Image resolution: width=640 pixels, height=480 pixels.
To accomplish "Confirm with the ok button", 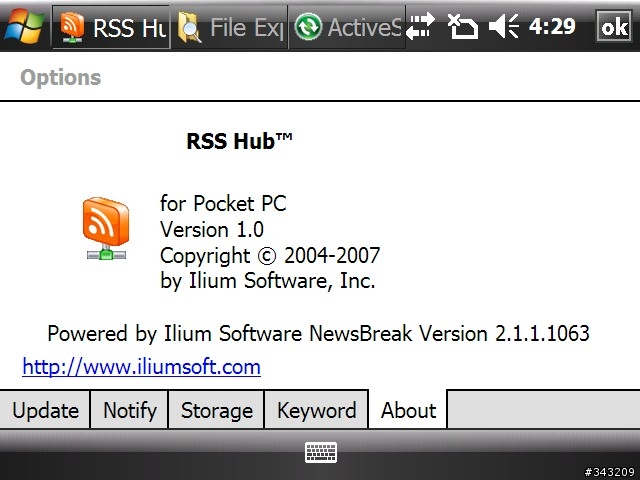I will pyautogui.click(x=614, y=27).
